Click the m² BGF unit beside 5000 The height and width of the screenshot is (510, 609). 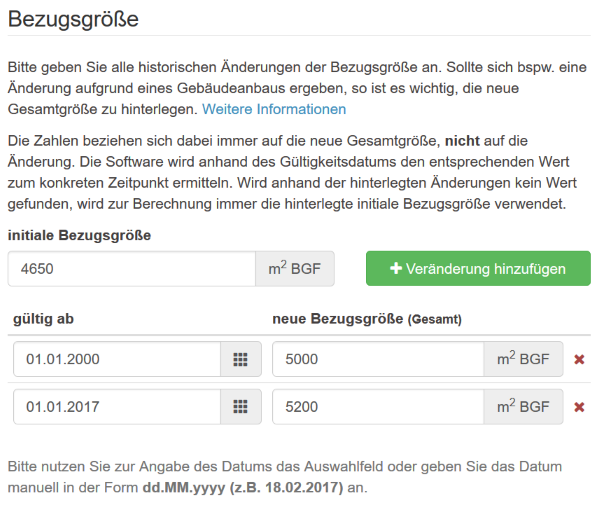pos(523,359)
